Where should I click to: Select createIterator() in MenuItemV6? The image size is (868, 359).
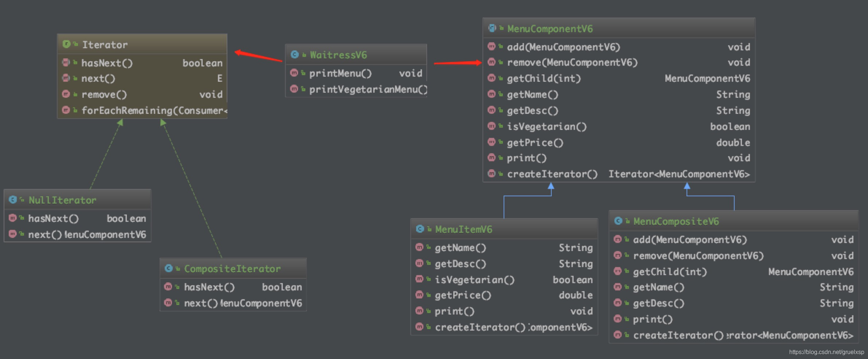click(x=480, y=327)
